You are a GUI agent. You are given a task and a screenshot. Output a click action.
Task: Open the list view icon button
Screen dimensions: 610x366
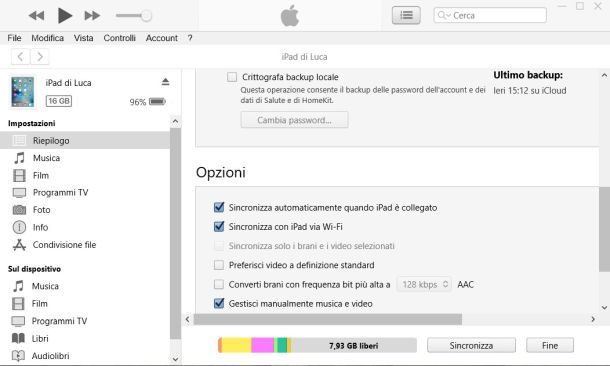pyautogui.click(x=406, y=16)
